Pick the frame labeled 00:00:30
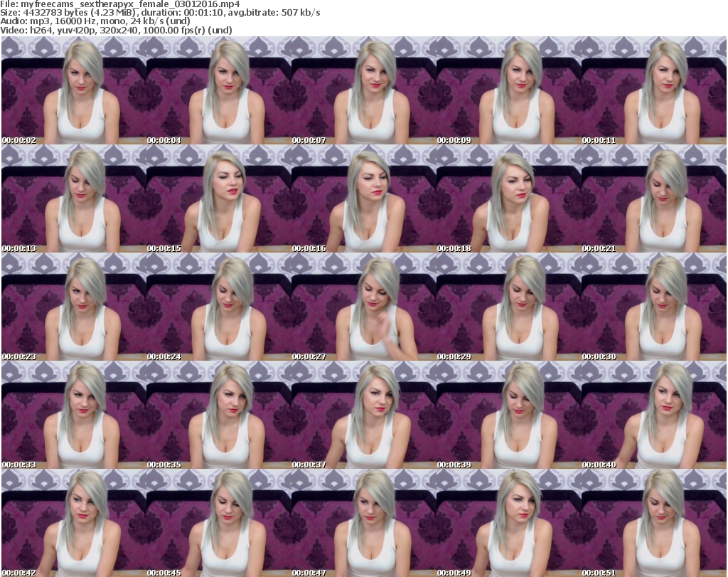The image size is (728, 577). [x=654, y=307]
